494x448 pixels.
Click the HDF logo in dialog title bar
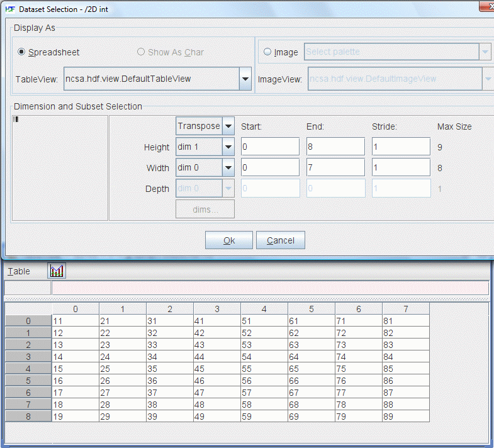click(x=10, y=9)
